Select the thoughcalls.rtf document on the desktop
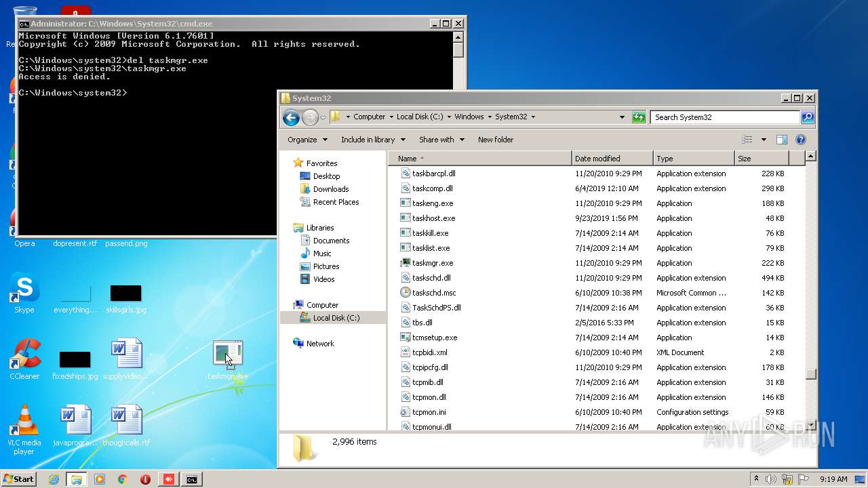The width and height of the screenshot is (868, 488). coord(126,426)
